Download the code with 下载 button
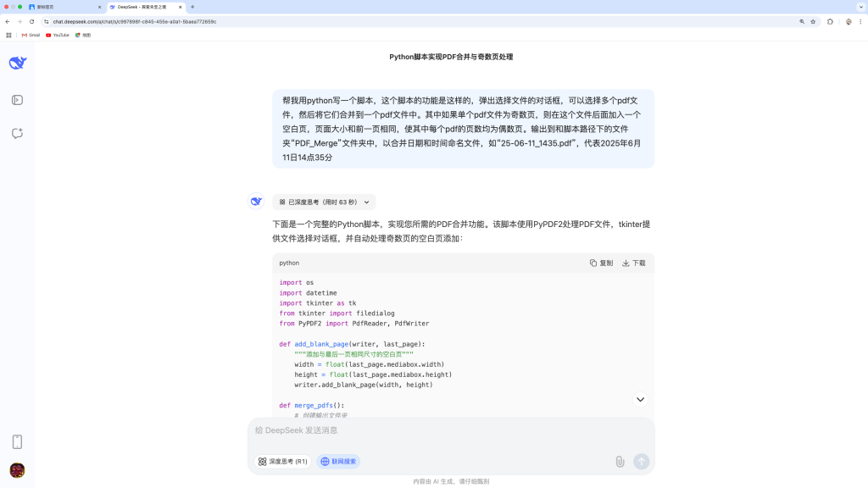Viewport: 868px width, 488px height. click(x=634, y=263)
